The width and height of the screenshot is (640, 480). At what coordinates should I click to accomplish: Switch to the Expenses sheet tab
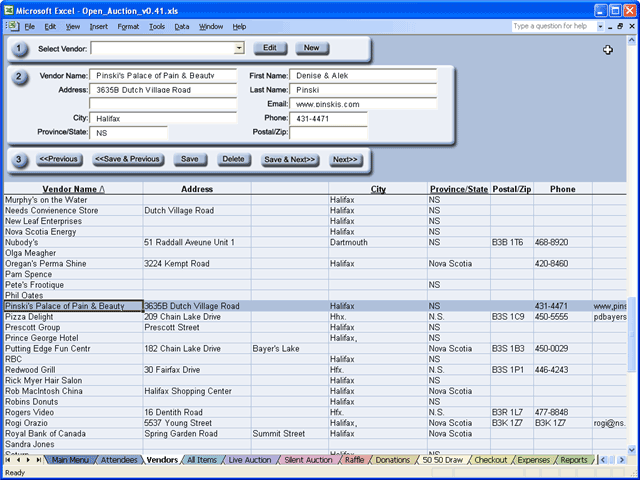click(533, 460)
